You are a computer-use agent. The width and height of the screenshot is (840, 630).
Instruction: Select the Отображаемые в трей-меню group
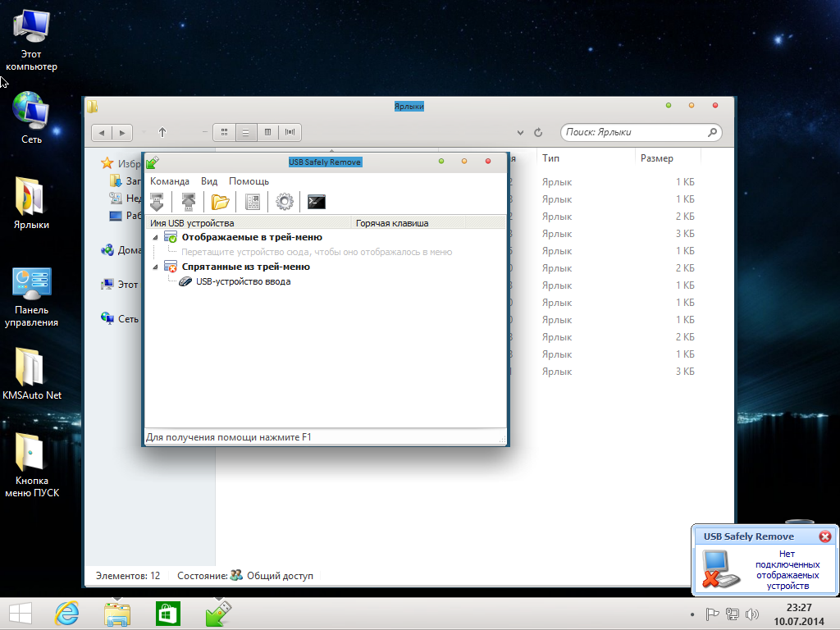(252, 237)
